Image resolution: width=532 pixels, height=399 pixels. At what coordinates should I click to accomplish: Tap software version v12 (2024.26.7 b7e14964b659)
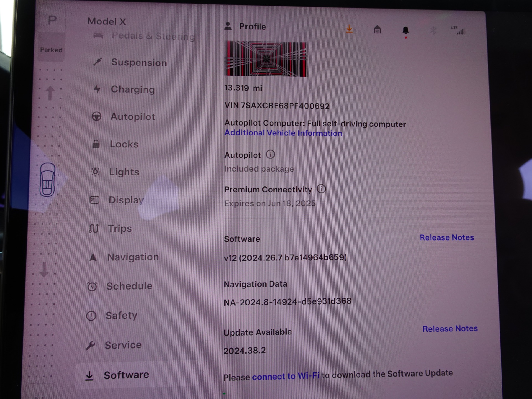tap(285, 257)
